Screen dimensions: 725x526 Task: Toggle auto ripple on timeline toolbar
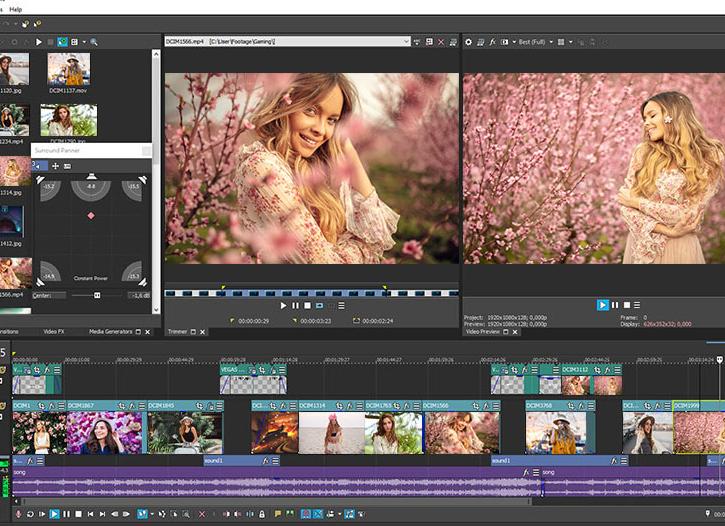331,514
